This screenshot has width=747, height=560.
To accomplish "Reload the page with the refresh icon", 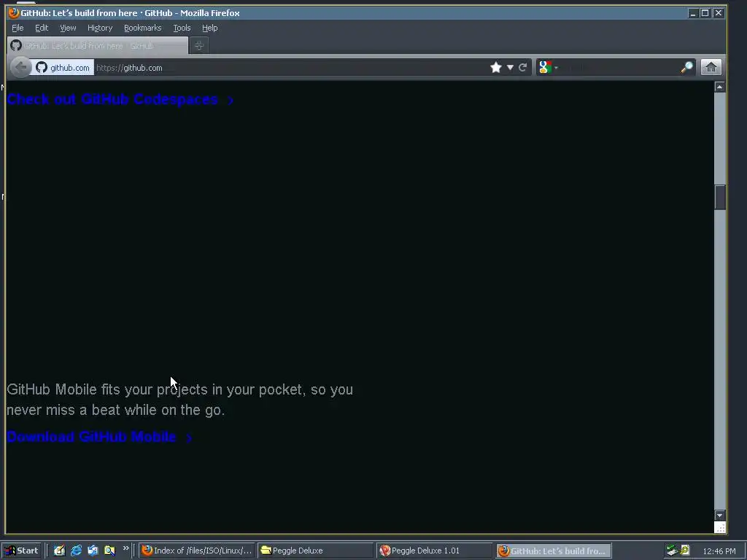I will 522,68.
